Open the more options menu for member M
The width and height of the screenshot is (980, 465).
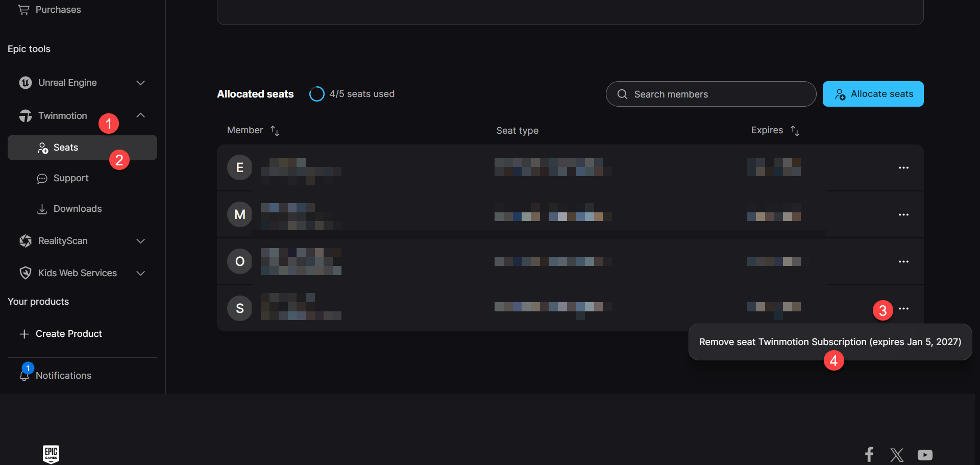[903, 215]
